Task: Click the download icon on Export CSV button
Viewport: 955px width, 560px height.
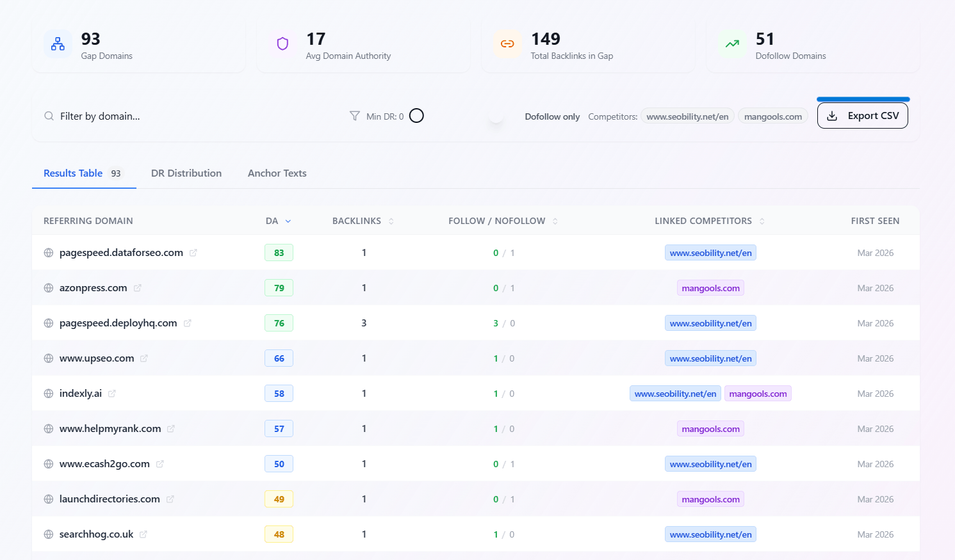Action: [832, 116]
